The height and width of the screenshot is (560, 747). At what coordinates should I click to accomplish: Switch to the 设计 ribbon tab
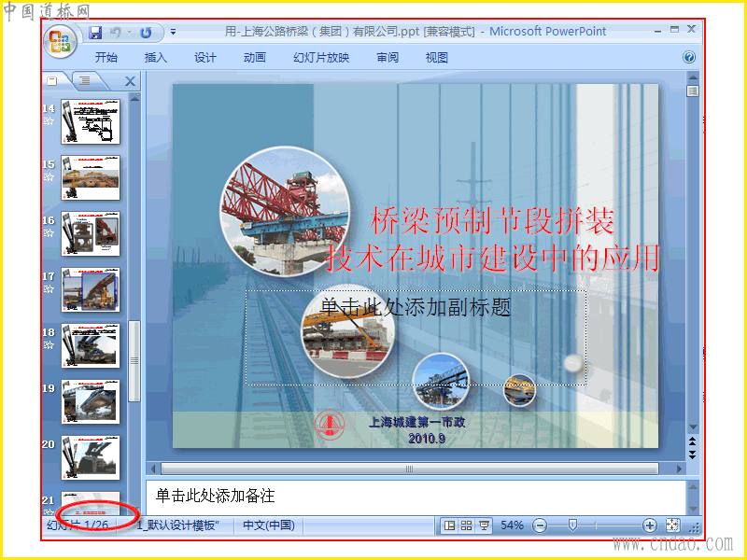pos(204,58)
